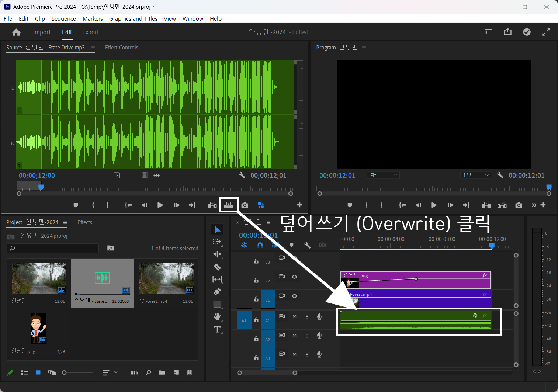Select the Ripple Edit tool
Viewport: 558px width, 392px height.
tap(217, 254)
